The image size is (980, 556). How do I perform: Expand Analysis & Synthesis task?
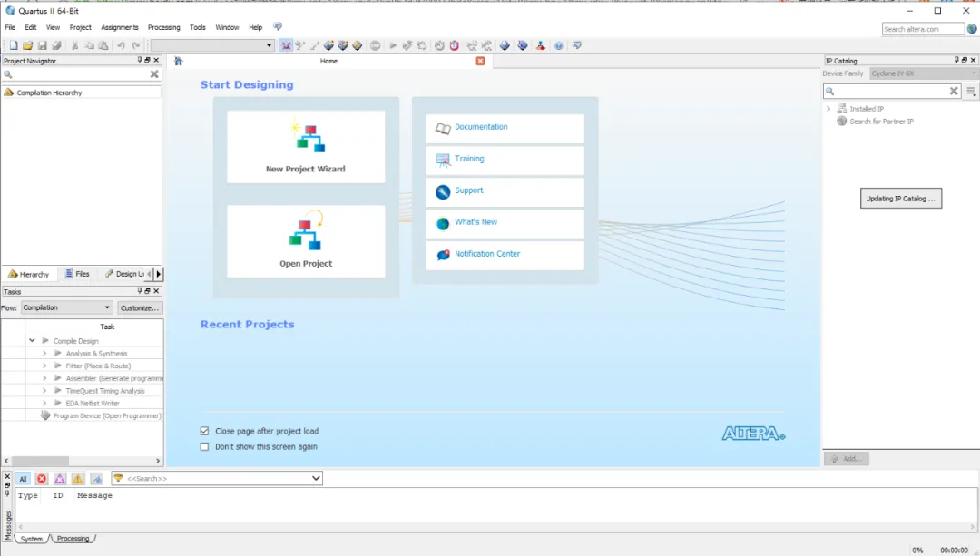(44, 353)
